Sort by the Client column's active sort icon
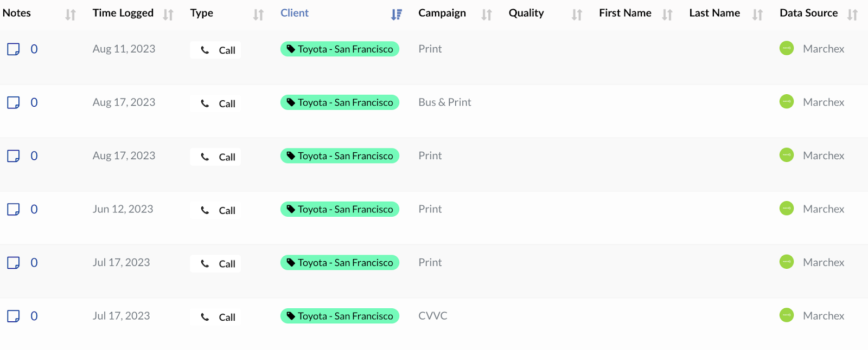 [397, 15]
